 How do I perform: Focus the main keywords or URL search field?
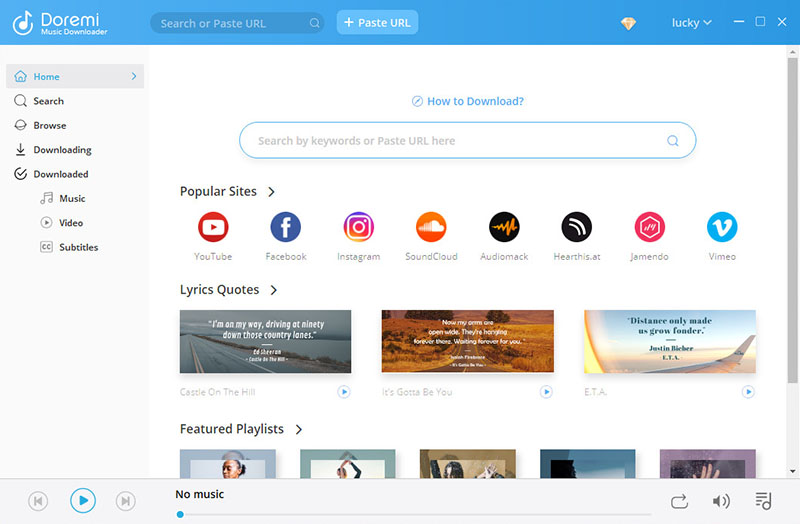467,140
